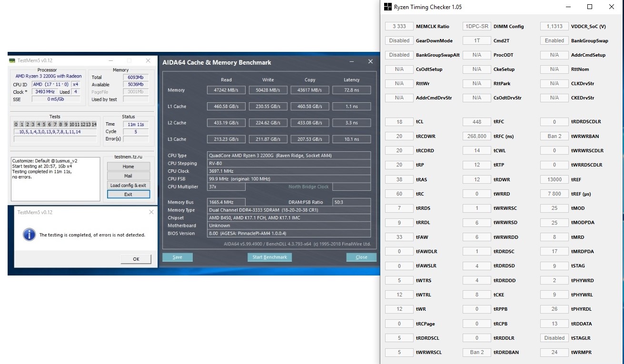Click Memory Copy value 43617 MB/s
The height and width of the screenshot is (364, 624).
tap(310, 90)
